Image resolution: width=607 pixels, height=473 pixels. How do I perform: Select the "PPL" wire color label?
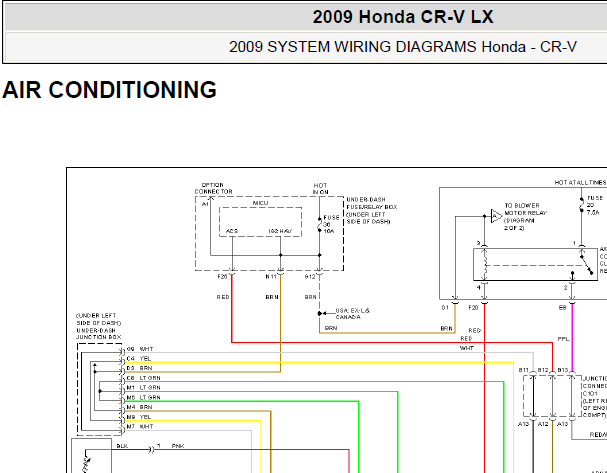pyautogui.click(x=563, y=339)
